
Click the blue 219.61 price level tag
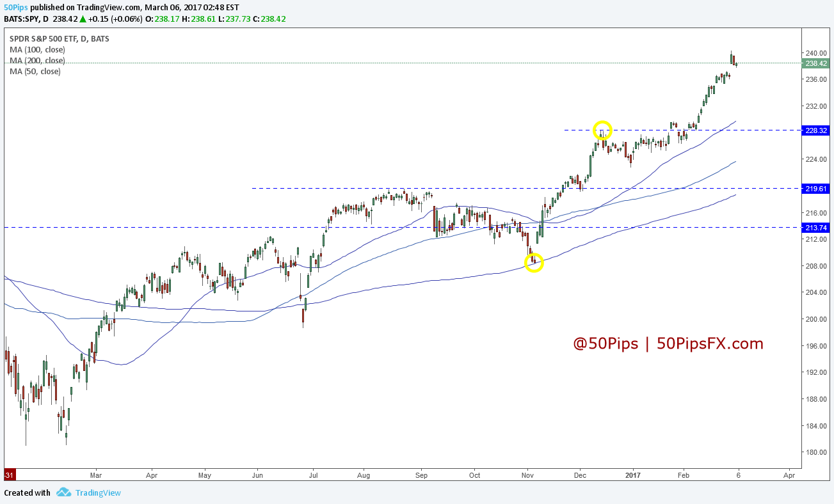click(x=816, y=189)
